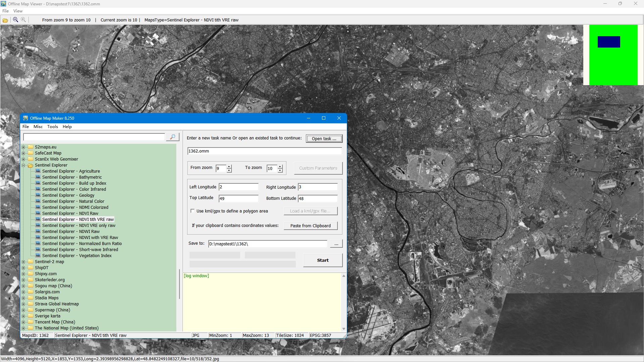Screen dimensions: 644x362
Task: Open the Map Maker File menu
Action: coord(25,126)
